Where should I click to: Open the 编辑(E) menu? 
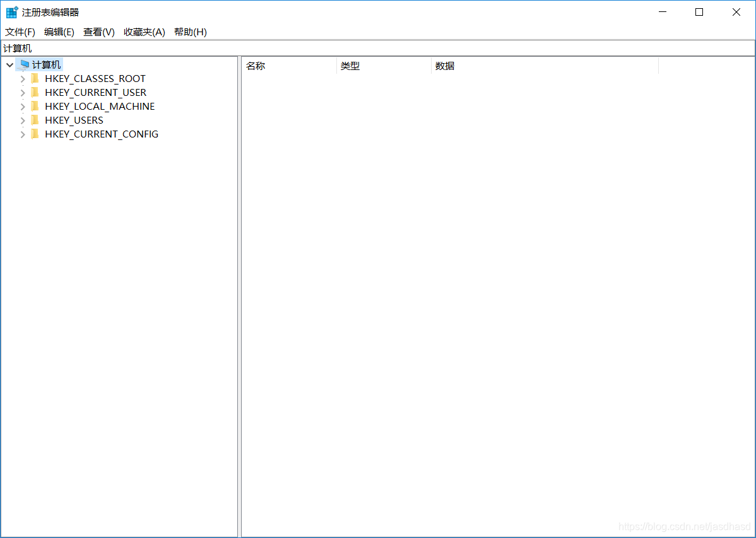coord(59,32)
